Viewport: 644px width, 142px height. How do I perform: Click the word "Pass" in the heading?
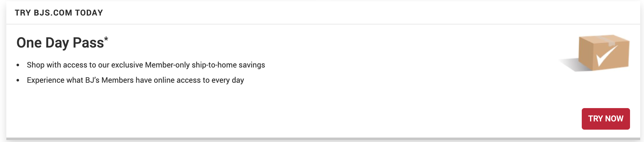tap(88, 43)
